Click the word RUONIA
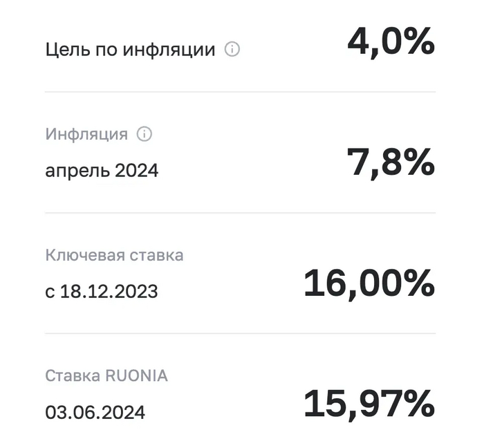This screenshot has width=484, height=448. point(137,376)
